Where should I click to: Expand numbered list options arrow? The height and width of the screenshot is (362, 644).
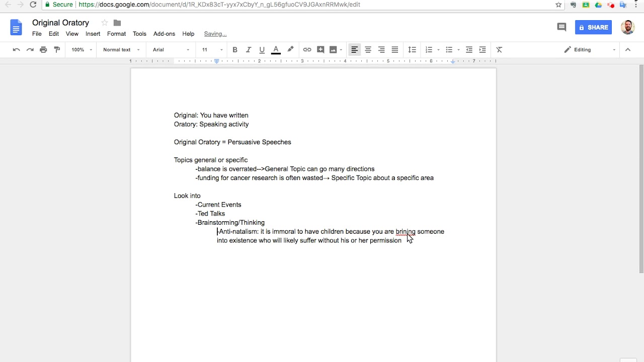439,50
